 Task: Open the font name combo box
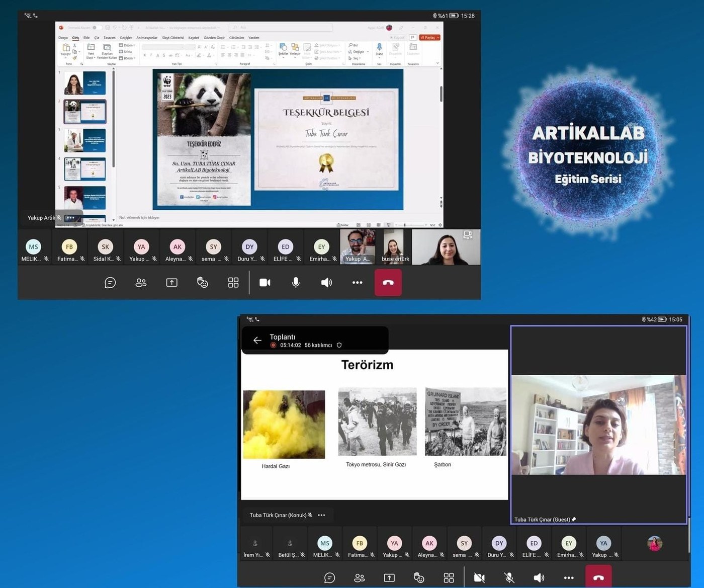click(x=163, y=47)
